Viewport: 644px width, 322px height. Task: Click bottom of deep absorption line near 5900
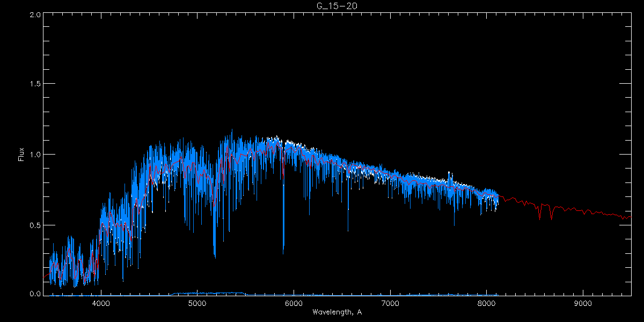283,251
